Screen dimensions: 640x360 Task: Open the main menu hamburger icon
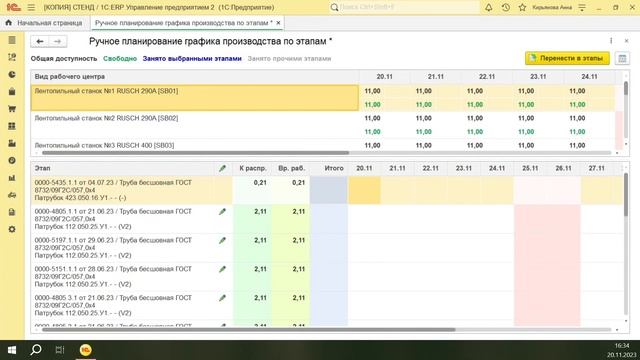(31, 7)
